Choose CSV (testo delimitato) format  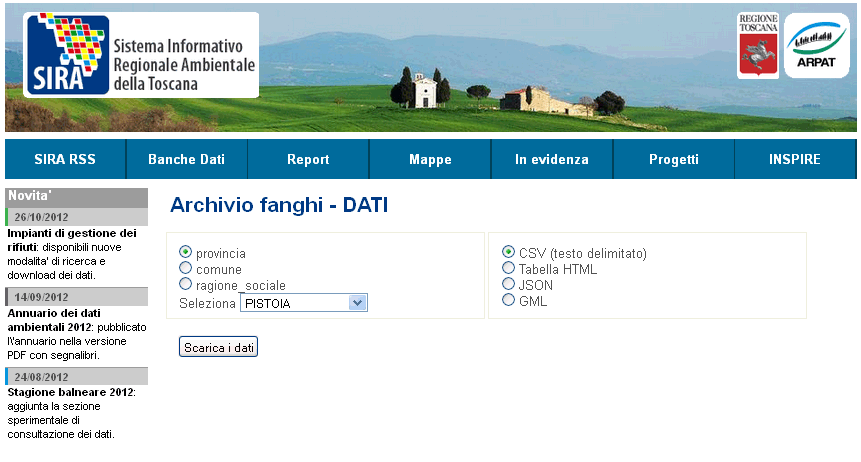pyautogui.click(x=508, y=252)
